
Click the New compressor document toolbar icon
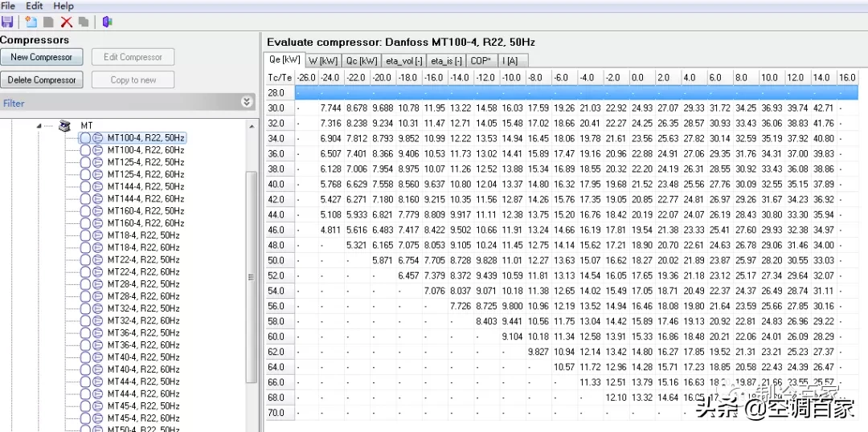(x=31, y=22)
